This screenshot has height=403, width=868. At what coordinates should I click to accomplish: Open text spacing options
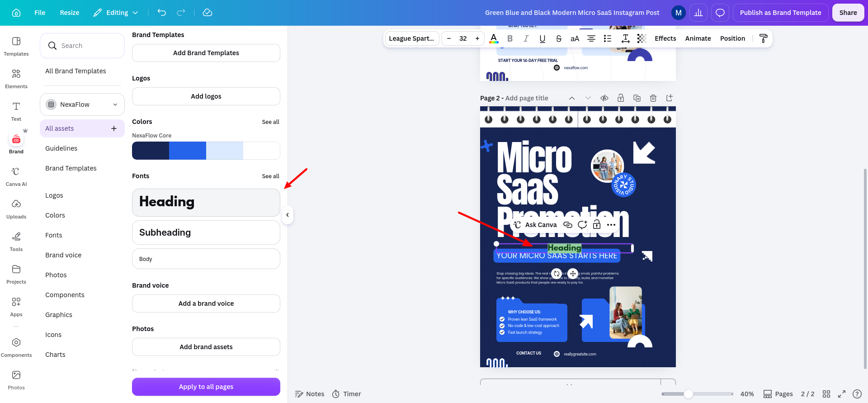pyautogui.click(x=626, y=38)
